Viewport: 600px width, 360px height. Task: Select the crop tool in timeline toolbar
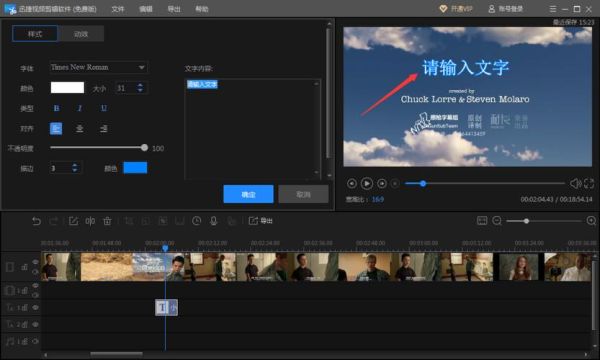(x=129, y=221)
